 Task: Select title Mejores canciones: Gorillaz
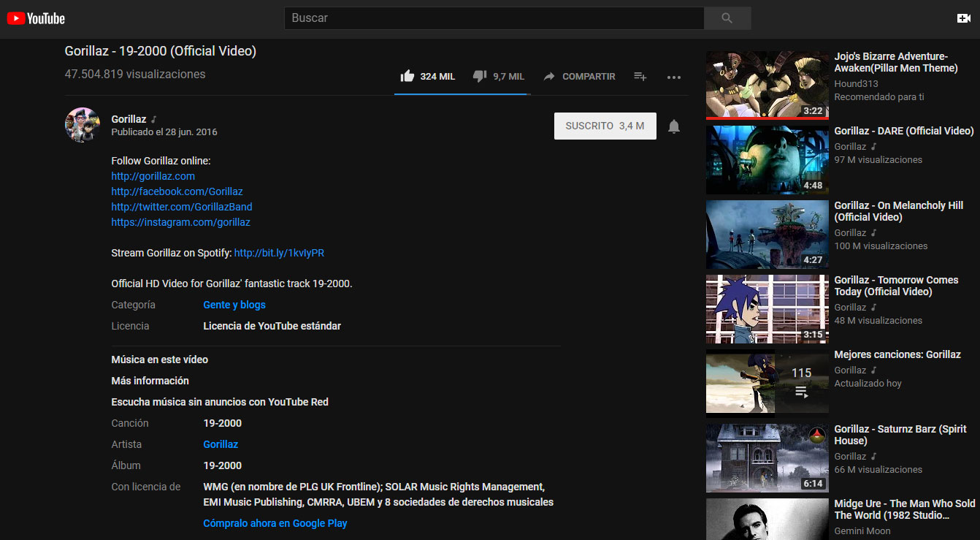[897, 354]
